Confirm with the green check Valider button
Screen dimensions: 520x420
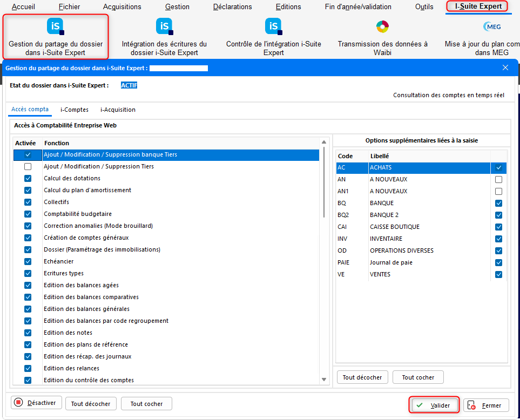[x=435, y=405]
